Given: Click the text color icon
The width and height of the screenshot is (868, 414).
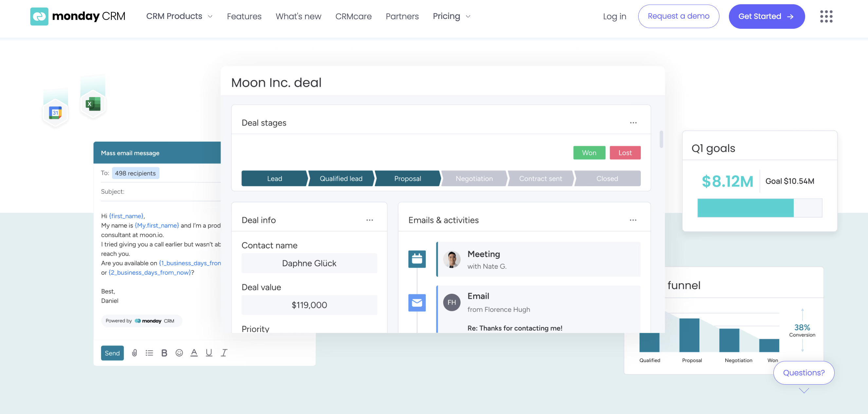Looking at the screenshot, I should (x=194, y=353).
